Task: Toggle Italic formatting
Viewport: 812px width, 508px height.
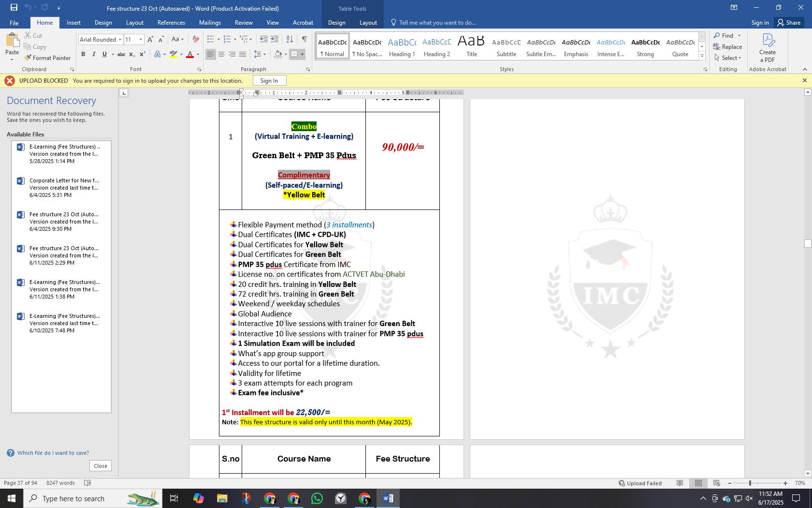Action: coord(94,54)
